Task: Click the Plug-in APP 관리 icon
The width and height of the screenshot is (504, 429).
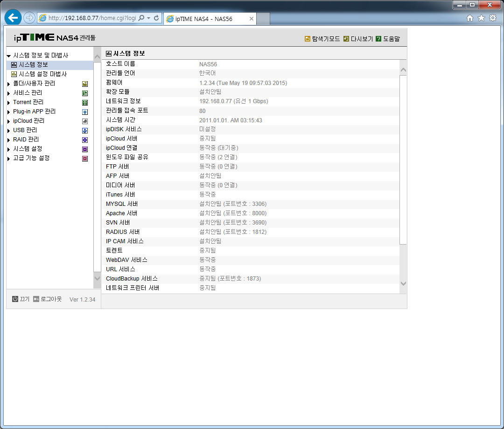Action: [85, 112]
